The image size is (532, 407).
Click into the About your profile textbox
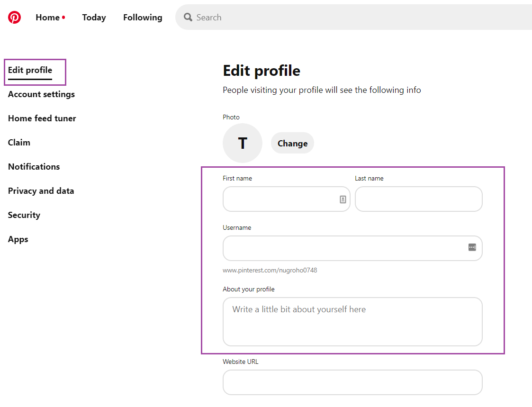coord(352,322)
